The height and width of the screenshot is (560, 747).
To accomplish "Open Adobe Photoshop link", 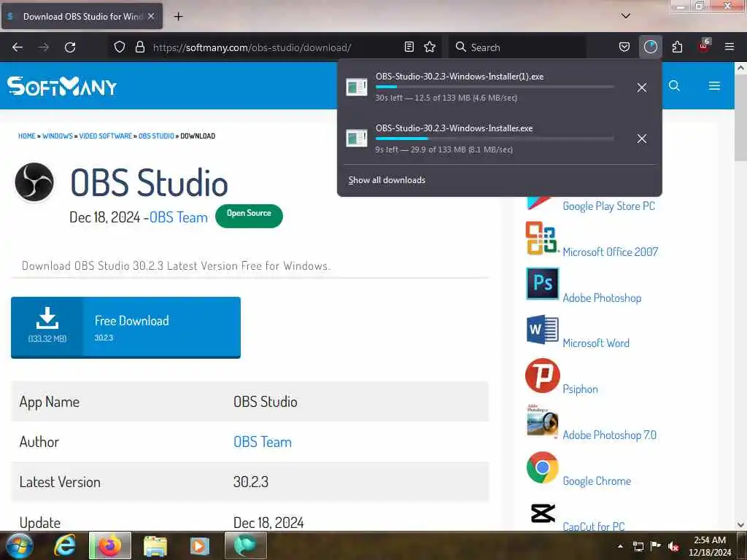I will click(x=602, y=298).
